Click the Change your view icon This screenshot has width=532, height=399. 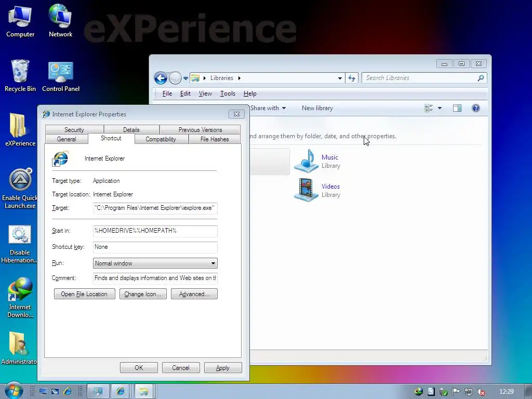click(x=429, y=108)
